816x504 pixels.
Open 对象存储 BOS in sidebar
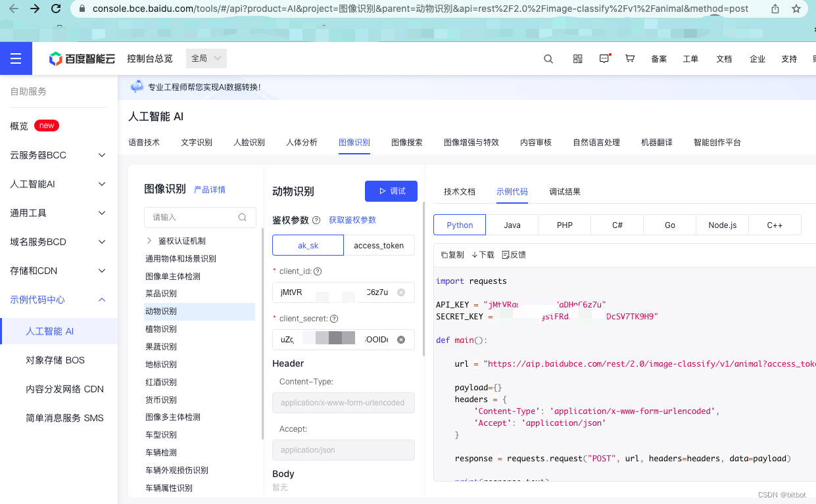[x=55, y=360]
